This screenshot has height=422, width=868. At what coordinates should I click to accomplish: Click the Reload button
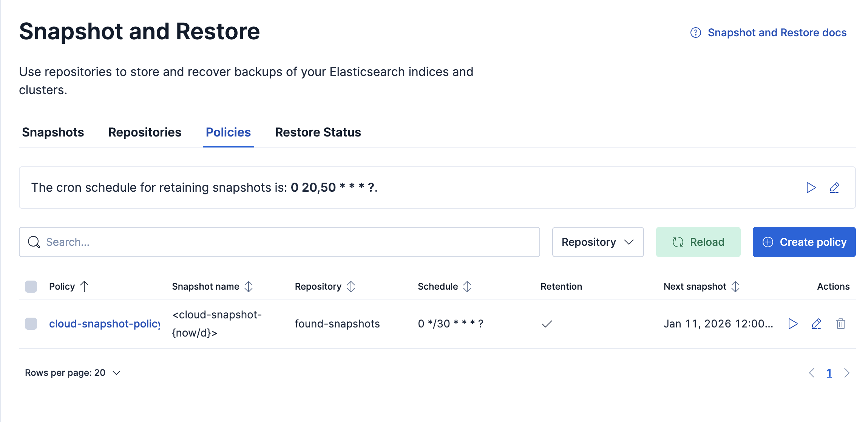(x=698, y=242)
